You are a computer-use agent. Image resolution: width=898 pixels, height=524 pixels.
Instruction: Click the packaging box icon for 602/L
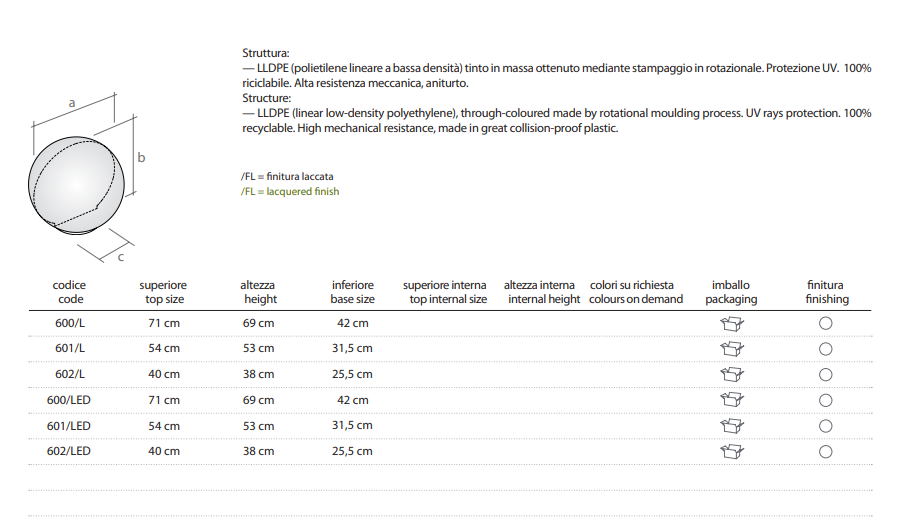(732, 374)
